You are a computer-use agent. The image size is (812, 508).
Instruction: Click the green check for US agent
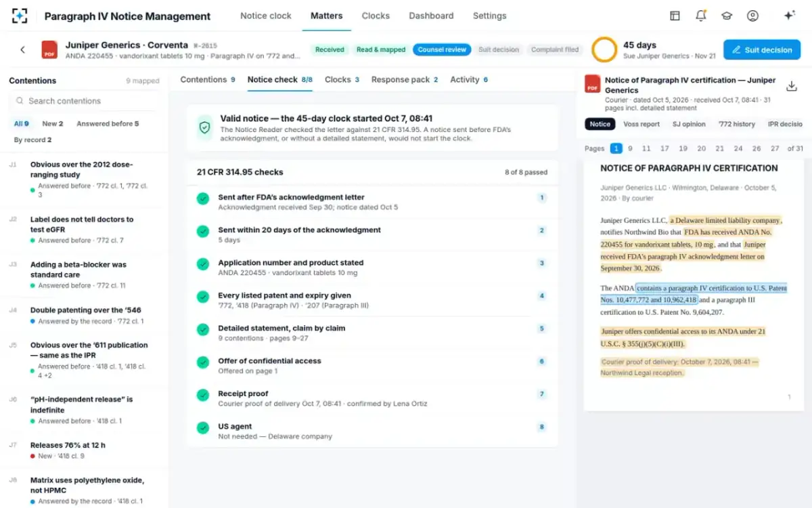202,427
